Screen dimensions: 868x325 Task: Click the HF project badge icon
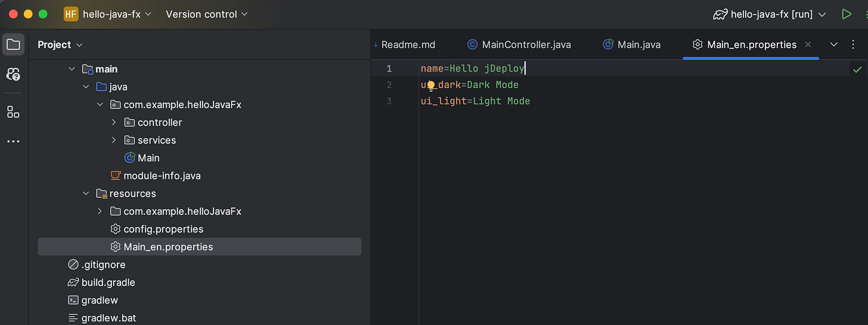point(71,14)
